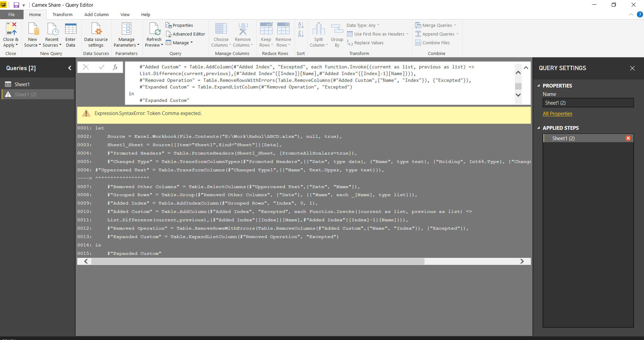Click the fx function icon in formula bar

tap(115, 67)
